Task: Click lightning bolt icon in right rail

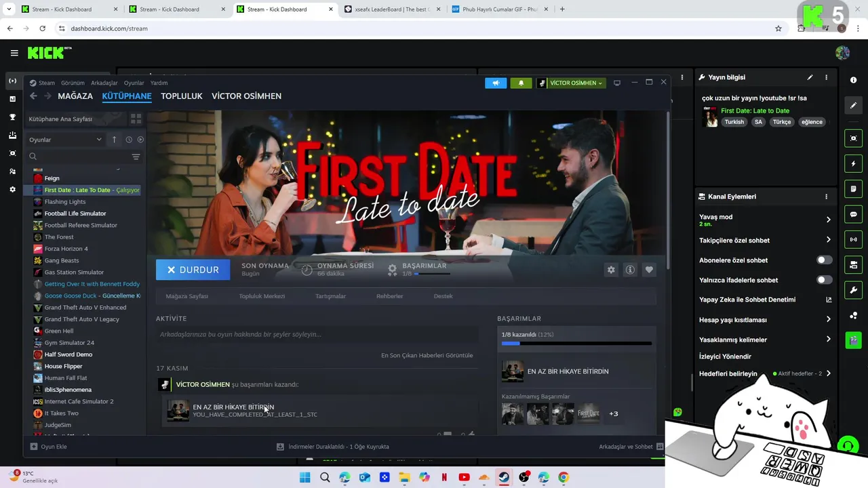Action: (853, 163)
